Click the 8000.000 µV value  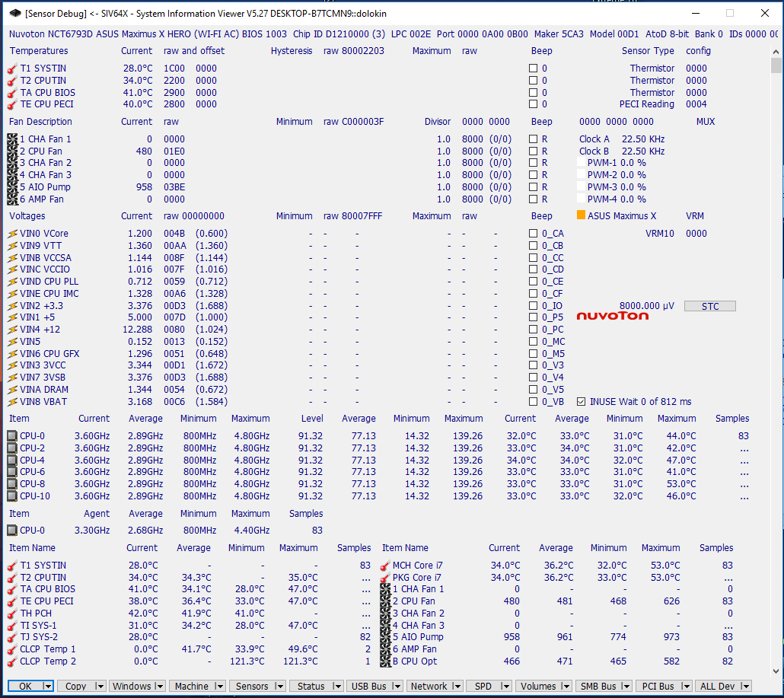(x=646, y=306)
